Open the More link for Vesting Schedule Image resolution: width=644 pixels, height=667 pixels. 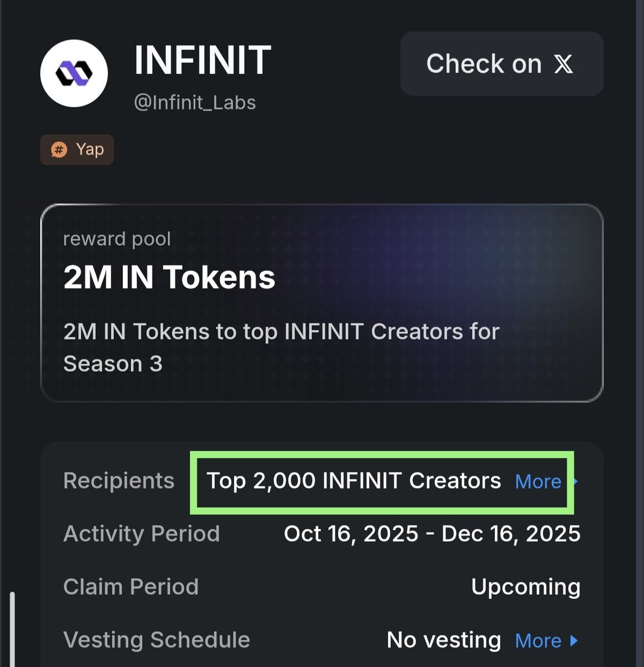click(538, 641)
